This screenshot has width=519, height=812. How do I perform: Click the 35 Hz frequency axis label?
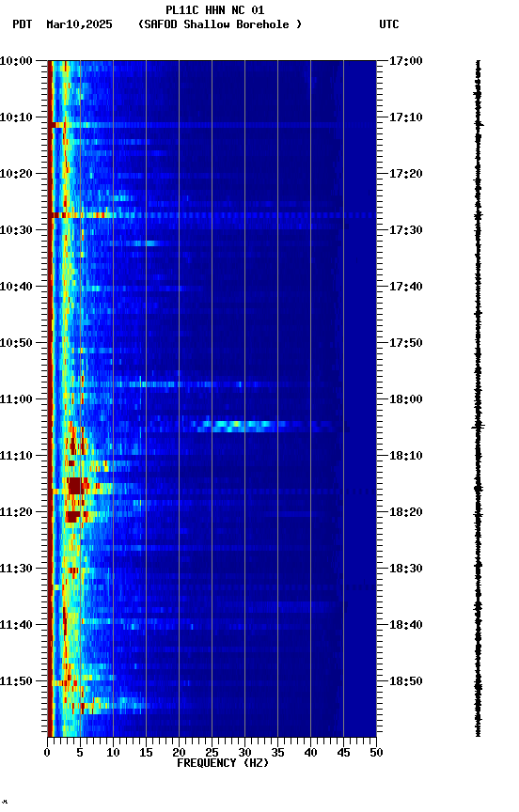tap(277, 753)
